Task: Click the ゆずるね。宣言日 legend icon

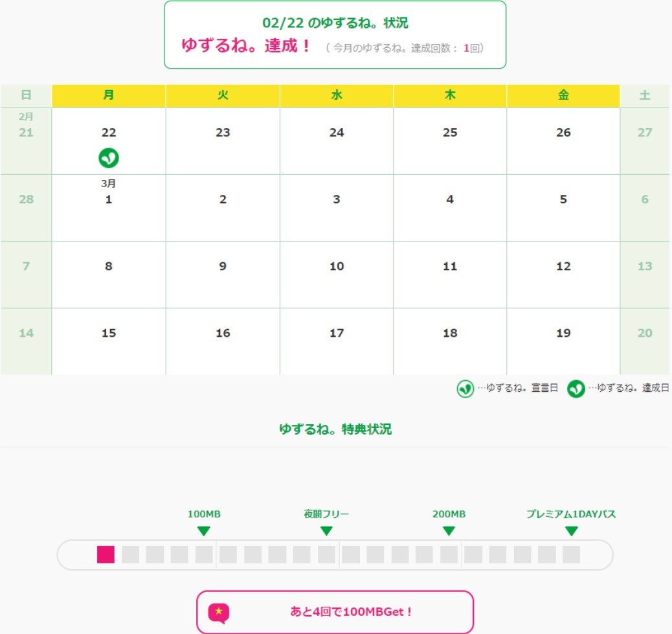Action: tap(465, 389)
